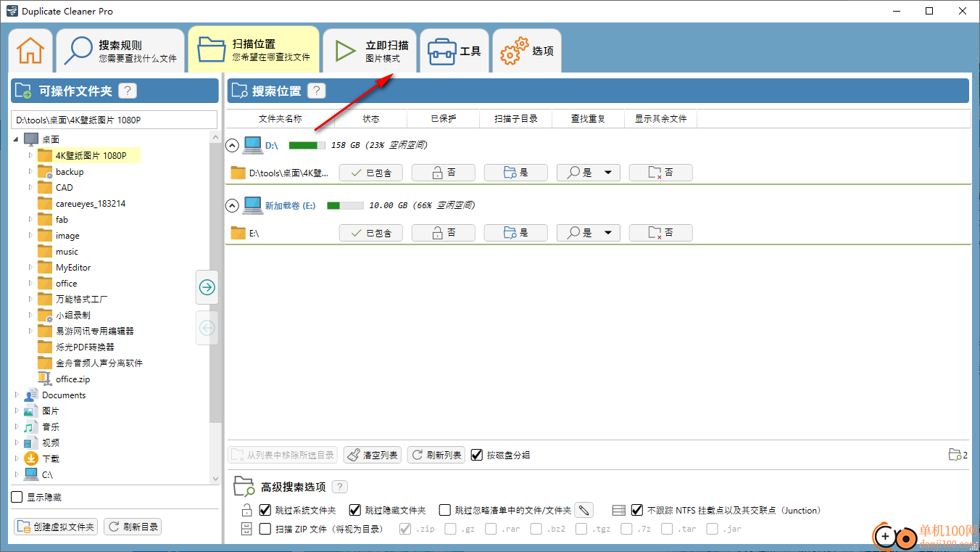Click the 文件夹名称 column header

281,118
